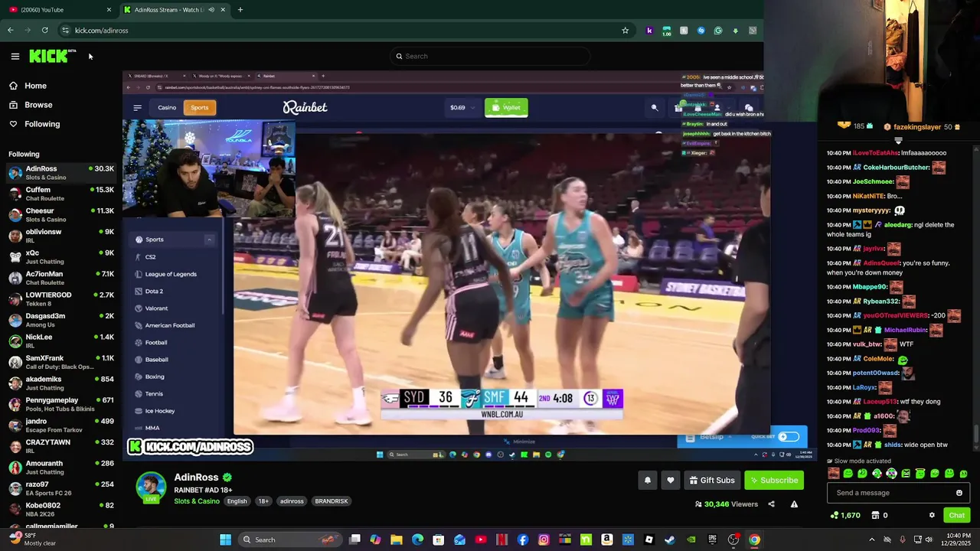Image resolution: width=980 pixels, height=551 pixels.
Task: Click the green download arrow extension
Action: pos(735,31)
